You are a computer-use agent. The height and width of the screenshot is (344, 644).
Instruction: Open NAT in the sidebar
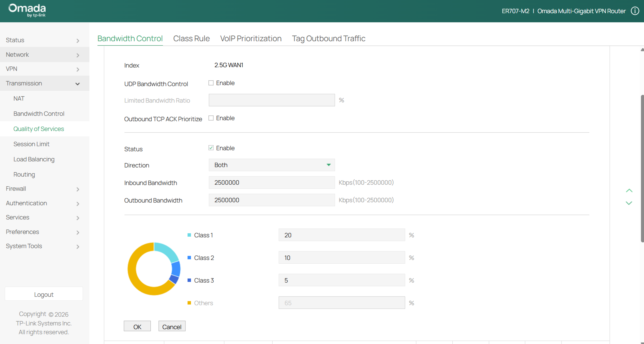19,99
